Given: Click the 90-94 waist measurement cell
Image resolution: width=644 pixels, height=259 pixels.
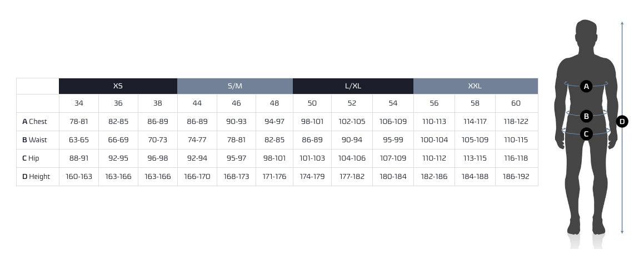Looking at the screenshot, I should tap(352, 140).
